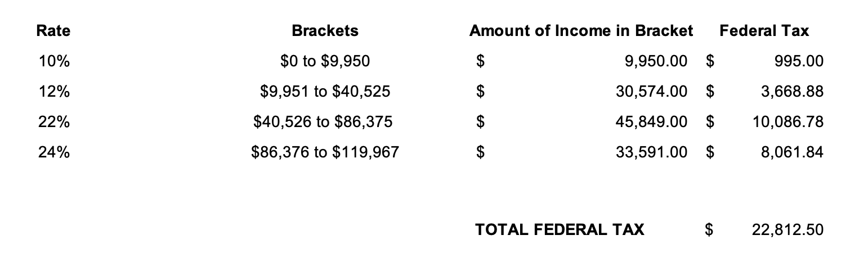Image resolution: width=868 pixels, height=253 pixels.
Task: Select the 10,086.78 federal tax value
Action: 788,122
